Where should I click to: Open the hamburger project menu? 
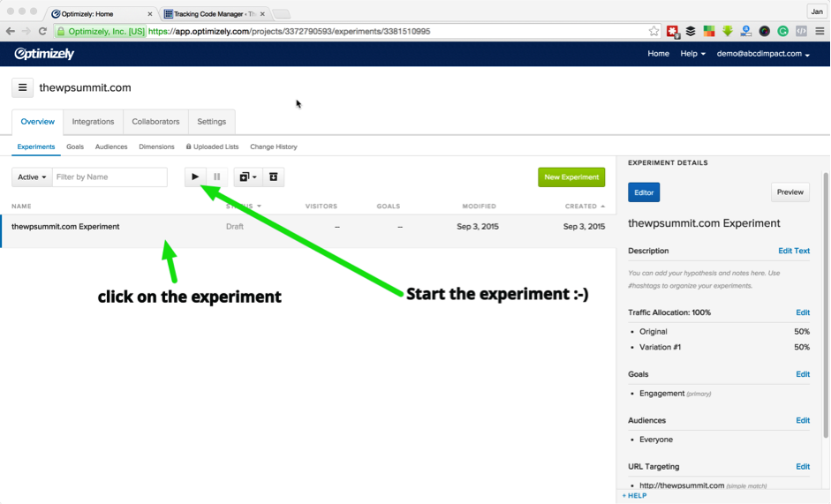click(22, 87)
